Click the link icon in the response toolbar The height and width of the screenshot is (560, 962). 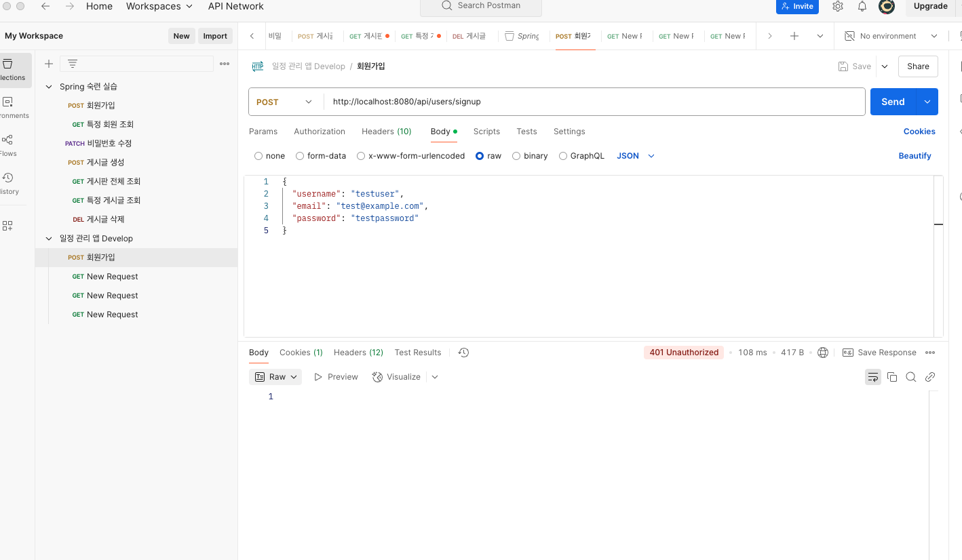tap(930, 377)
